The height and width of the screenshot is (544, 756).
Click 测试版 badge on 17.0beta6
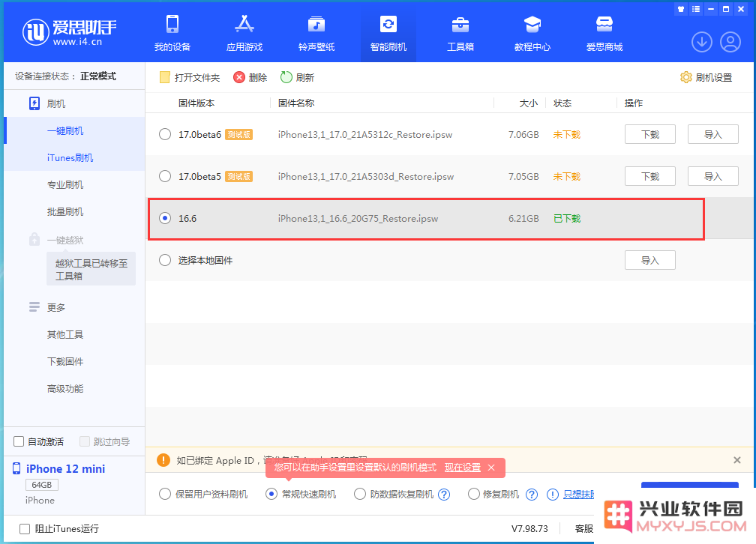[238, 134]
